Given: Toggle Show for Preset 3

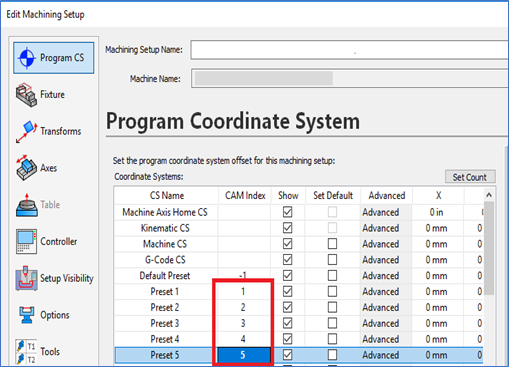Looking at the screenshot, I should coord(287,323).
